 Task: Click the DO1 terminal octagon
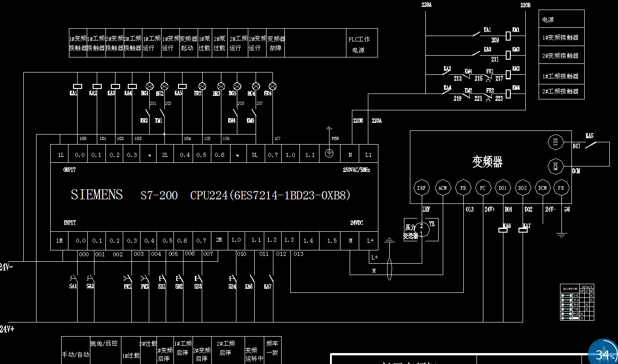(x=503, y=187)
